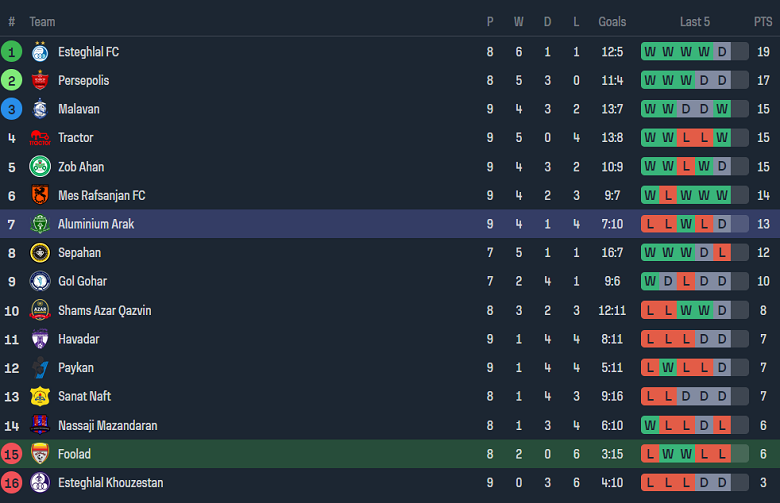Click Paykan's first Last 5 result
The width and height of the screenshot is (780, 503).
(650, 368)
